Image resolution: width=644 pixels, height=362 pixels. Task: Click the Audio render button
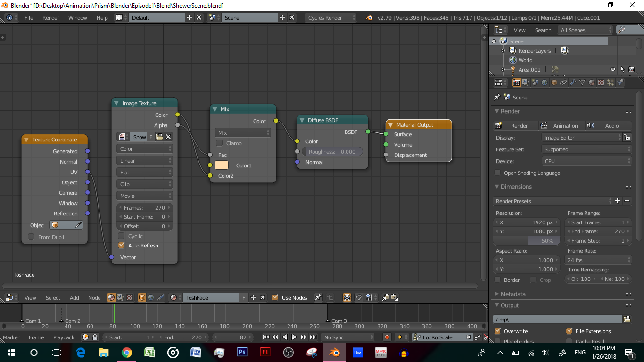click(x=608, y=125)
